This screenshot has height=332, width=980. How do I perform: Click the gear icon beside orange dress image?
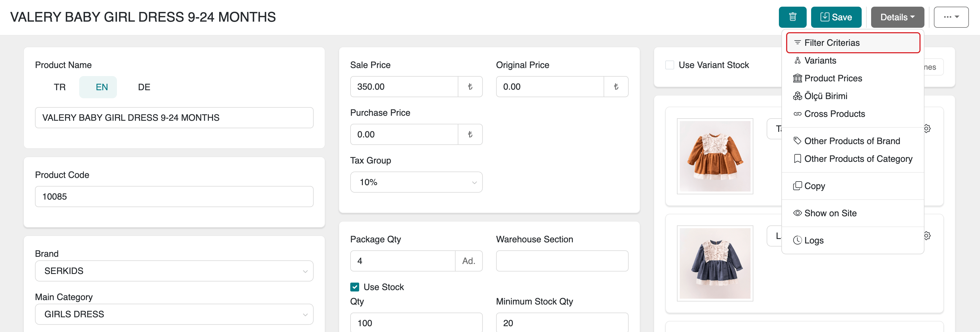[x=927, y=129]
